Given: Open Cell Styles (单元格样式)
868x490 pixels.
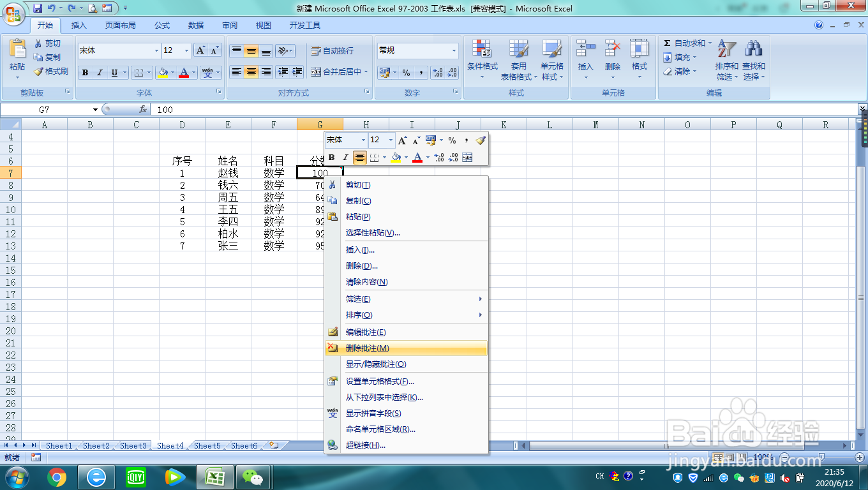Looking at the screenshot, I should tap(552, 61).
